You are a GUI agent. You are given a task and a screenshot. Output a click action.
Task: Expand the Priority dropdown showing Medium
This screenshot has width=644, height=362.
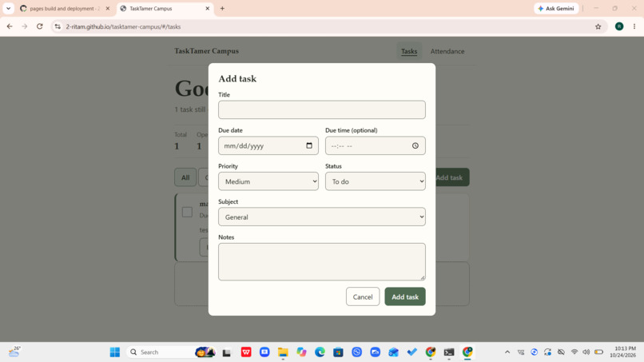(x=268, y=181)
